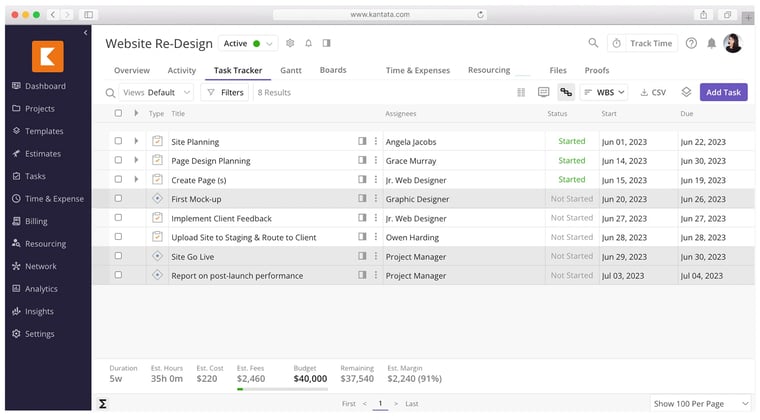Click the help question mark icon
Image resolution: width=760 pixels, height=420 pixels.
click(691, 43)
